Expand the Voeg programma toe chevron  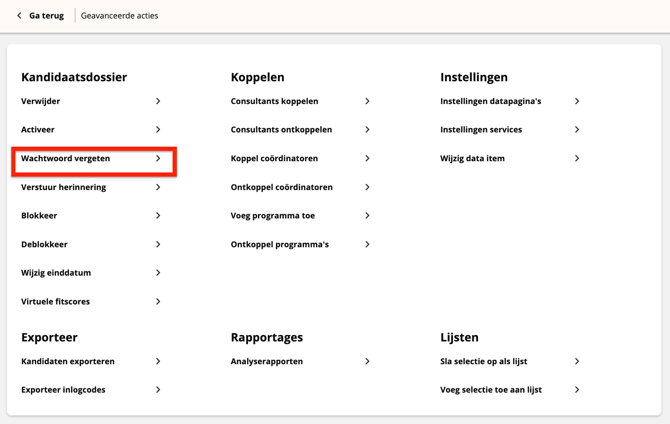(367, 215)
